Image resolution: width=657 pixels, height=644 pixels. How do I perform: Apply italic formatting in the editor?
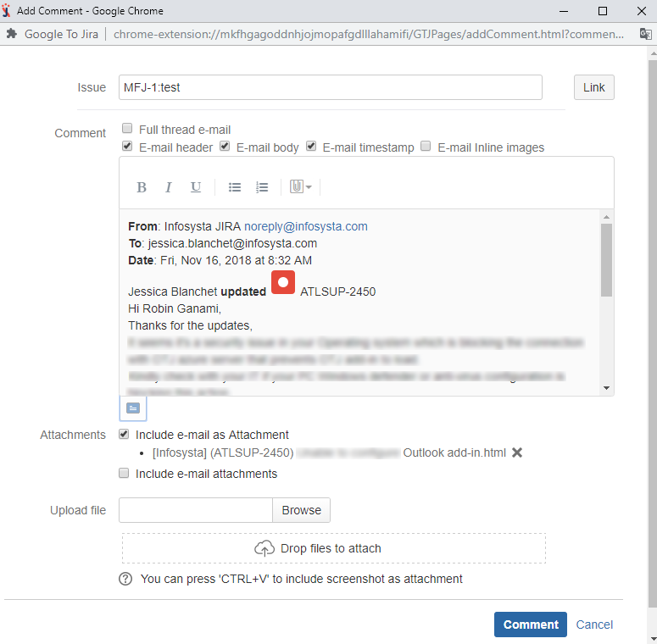click(x=169, y=187)
